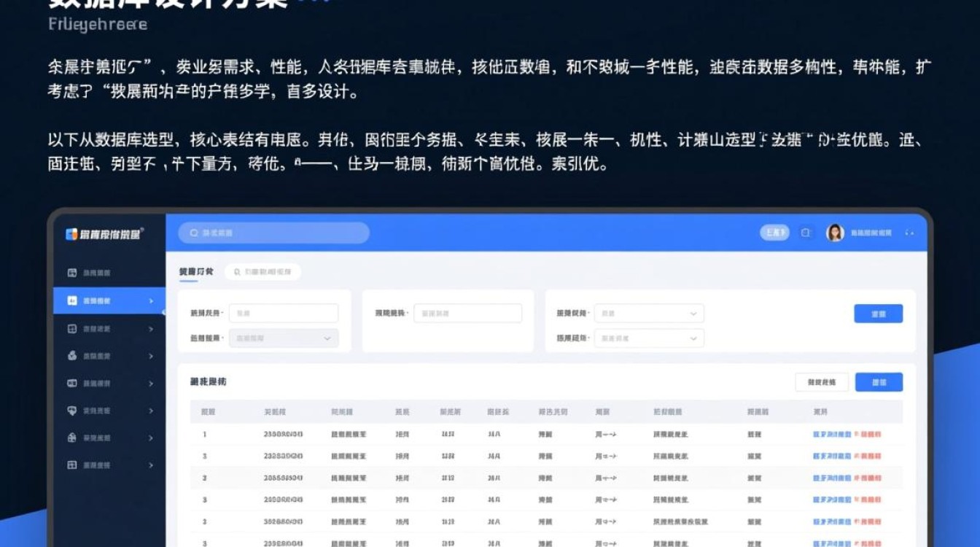
Task: Expand the chevron beside the cube sidebar icon
Action: tap(151, 356)
